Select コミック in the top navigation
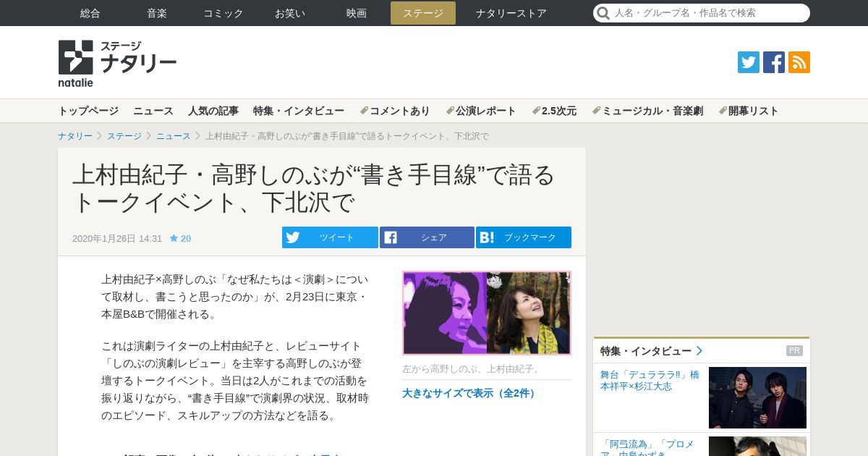868x456 pixels. tap(224, 13)
